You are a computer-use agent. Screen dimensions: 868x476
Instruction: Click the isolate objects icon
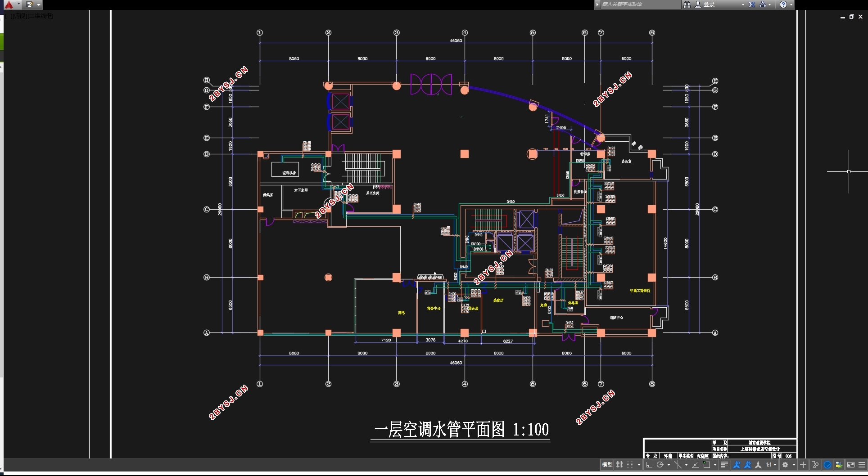coord(815,465)
